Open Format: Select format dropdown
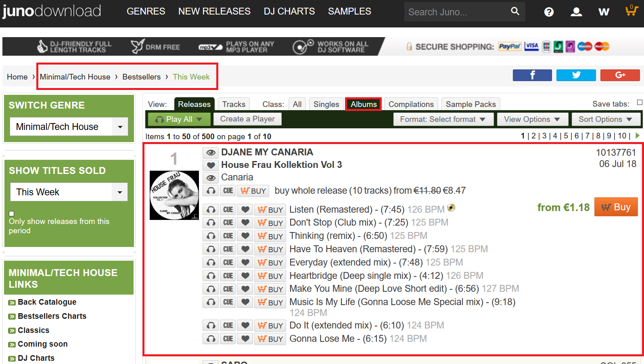 tap(443, 119)
